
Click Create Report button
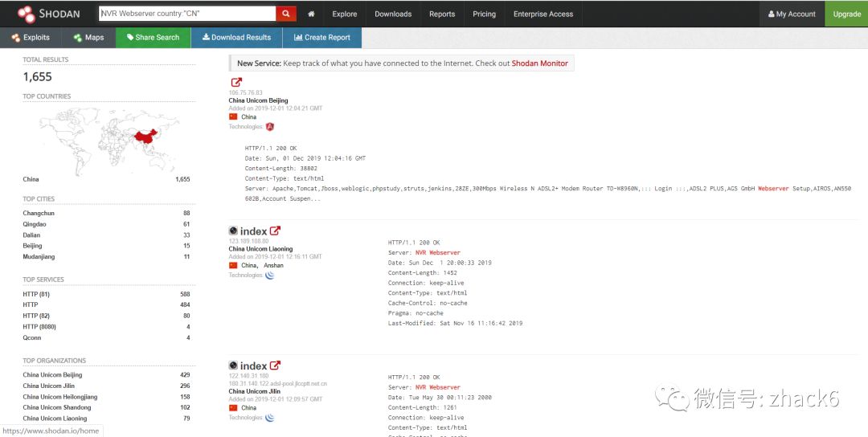(321, 38)
